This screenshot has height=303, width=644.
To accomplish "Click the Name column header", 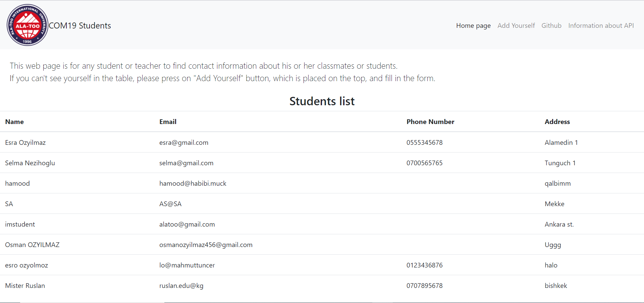I will (14, 122).
